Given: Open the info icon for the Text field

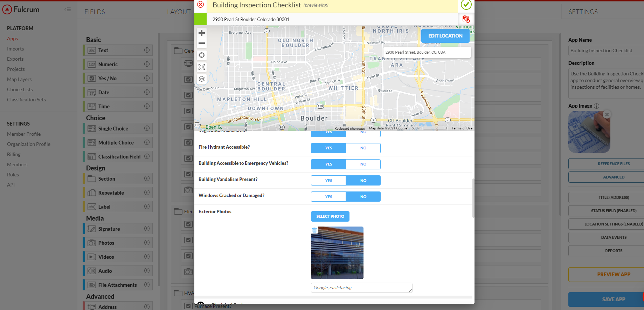Looking at the screenshot, I should [147, 50].
